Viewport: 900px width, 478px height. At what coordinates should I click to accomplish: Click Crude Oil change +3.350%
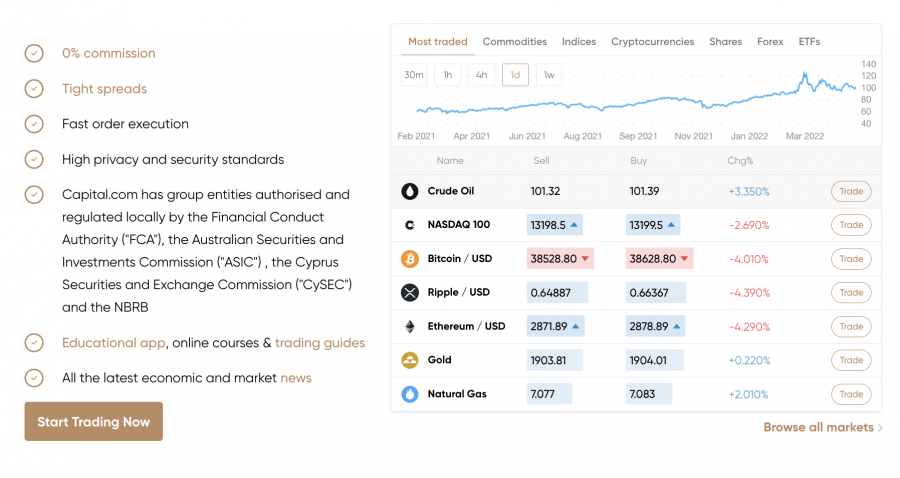tap(748, 192)
